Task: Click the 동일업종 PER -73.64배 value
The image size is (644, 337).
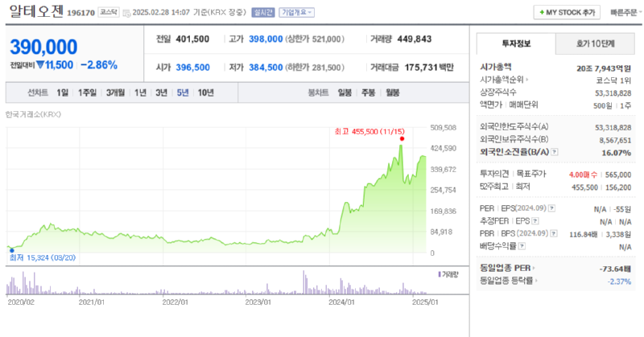Action: (x=615, y=269)
